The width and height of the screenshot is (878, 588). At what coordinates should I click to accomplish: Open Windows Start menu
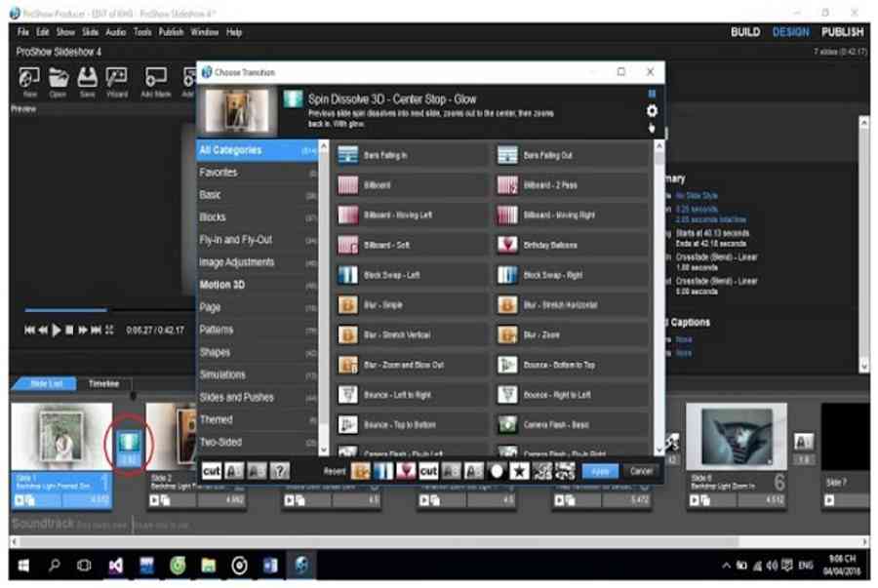click(23, 565)
